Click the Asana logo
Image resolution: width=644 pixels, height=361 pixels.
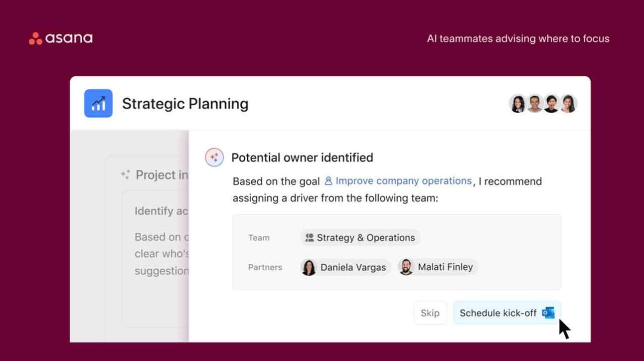pos(60,38)
